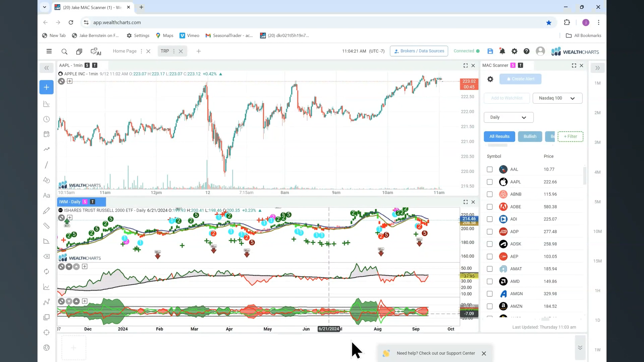Check the ADP row checkbox
The image size is (644, 362).
[490, 232]
